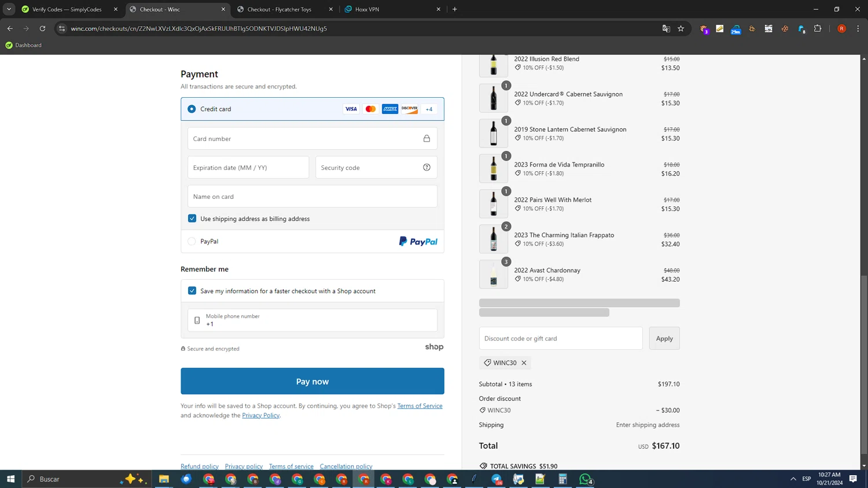Viewport: 868px width, 488px height.
Task: Click the Pay now button
Action: pyautogui.click(x=312, y=381)
